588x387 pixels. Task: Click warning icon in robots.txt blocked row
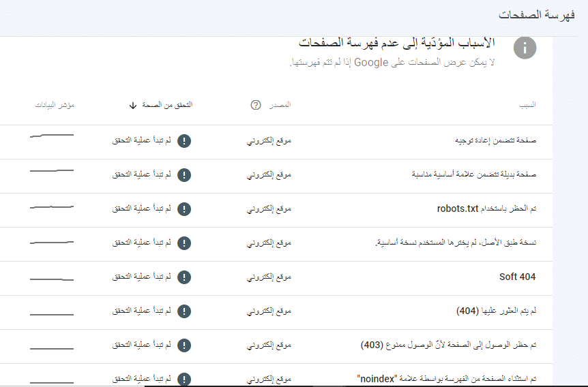pos(184,209)
